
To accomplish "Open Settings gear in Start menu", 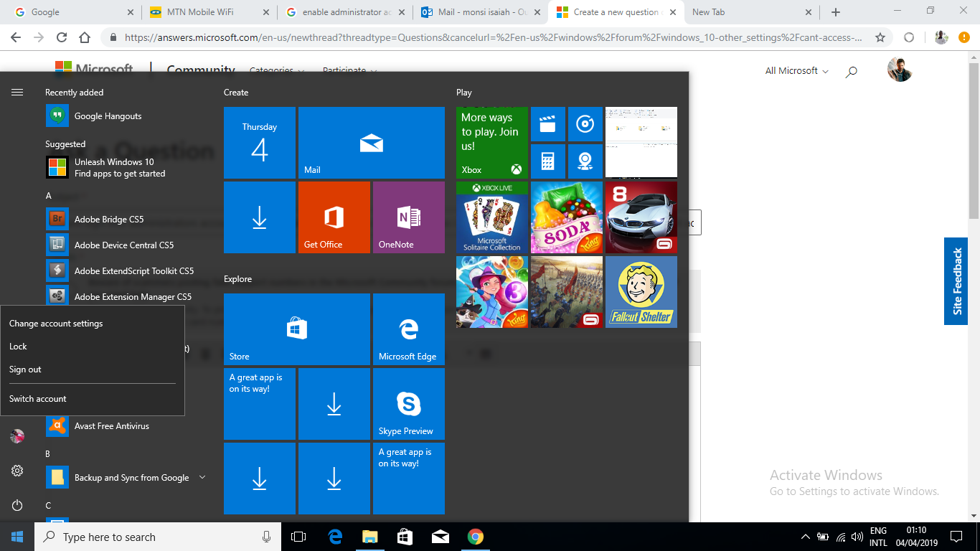I will 17,471.
